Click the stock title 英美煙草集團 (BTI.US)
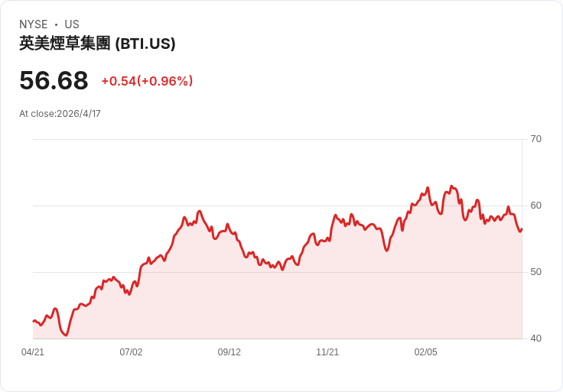 97,44
